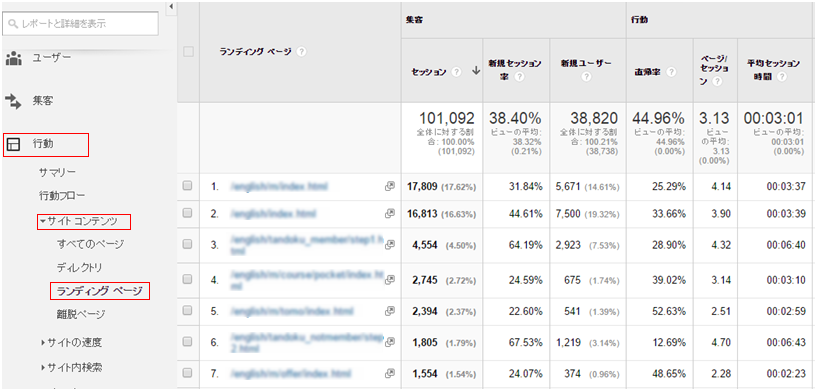Check the checkbox for row 5

tap(188, 311)
